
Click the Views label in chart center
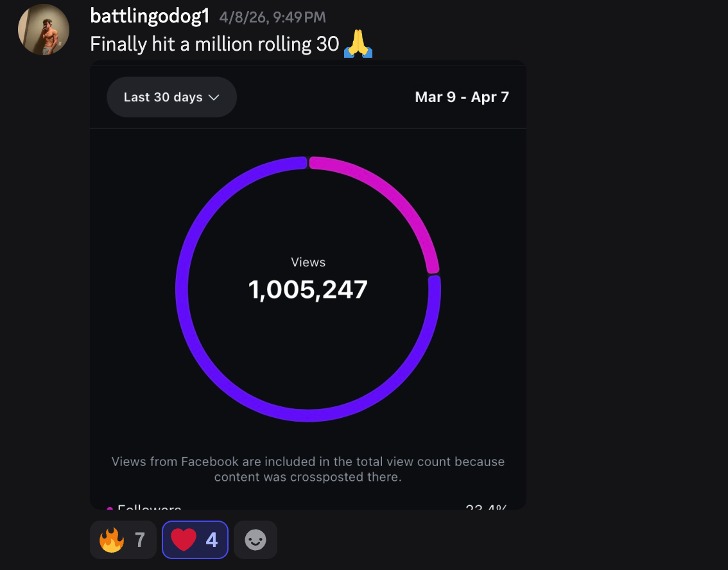click(x=308, y=263)
